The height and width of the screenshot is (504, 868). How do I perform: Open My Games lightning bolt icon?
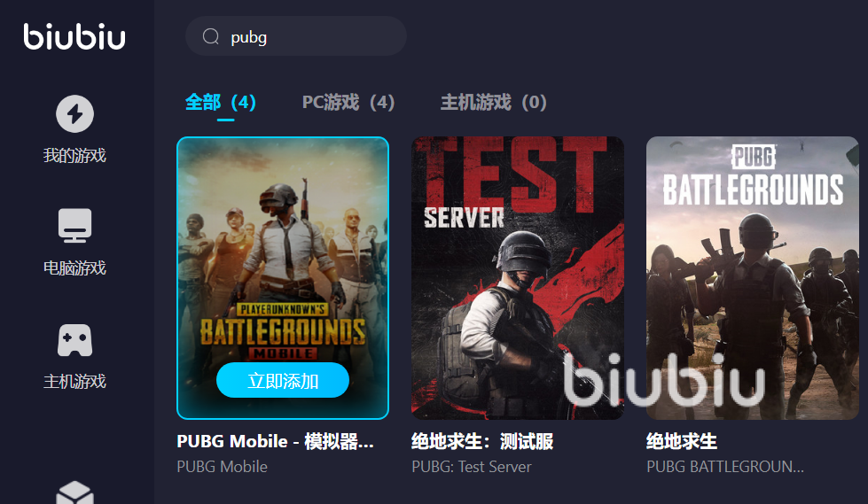click(74, 114)
